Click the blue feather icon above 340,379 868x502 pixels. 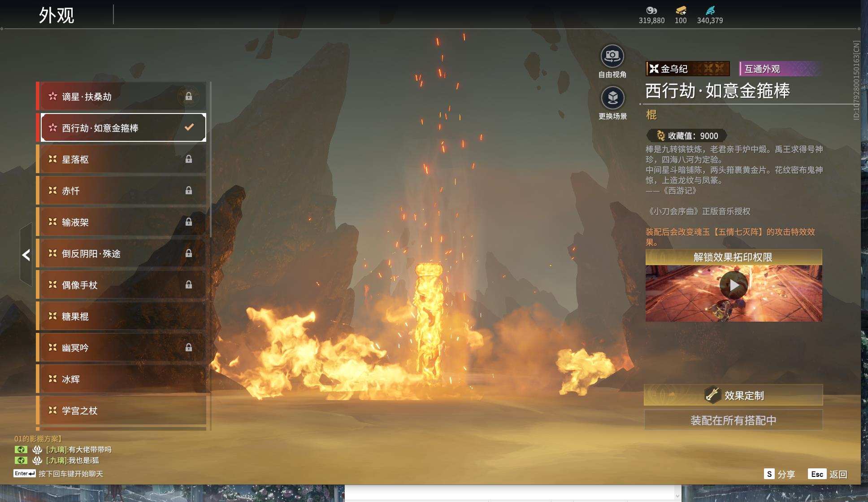tap(710, 10)
